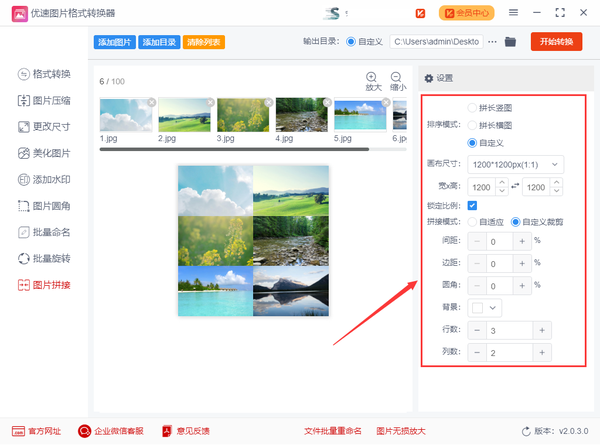This screenshot has height=445, width=600.
Task: Go to 添加水印 watermark section
Action: [44, 179]
